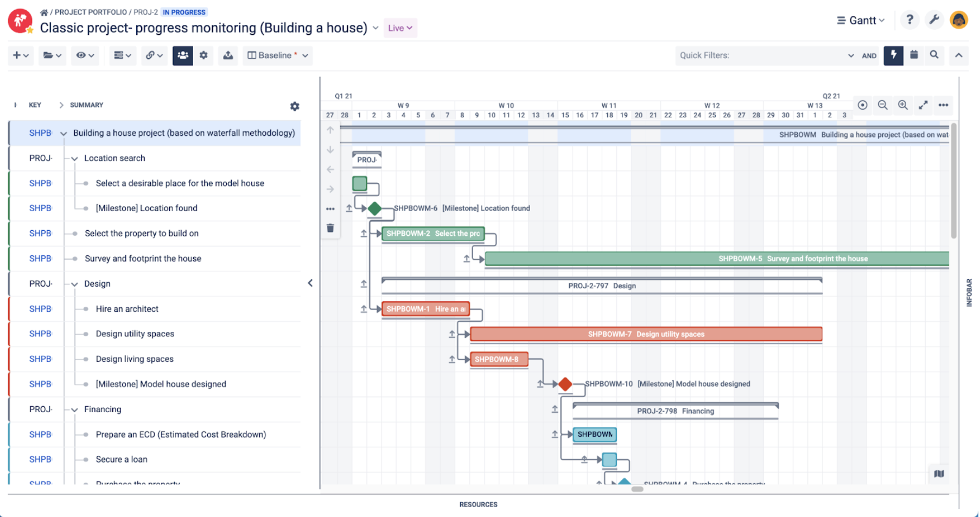Viewport: 980px width, 517px height.
Task: Click the column settings gear above the task list
Action: point(295,106)
